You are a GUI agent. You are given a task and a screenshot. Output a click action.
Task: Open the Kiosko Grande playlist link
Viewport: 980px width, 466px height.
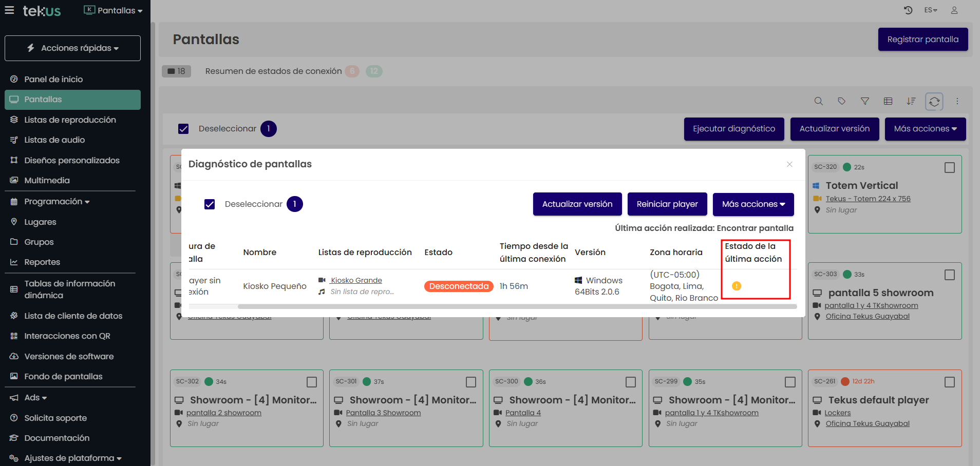click(356, 280)
